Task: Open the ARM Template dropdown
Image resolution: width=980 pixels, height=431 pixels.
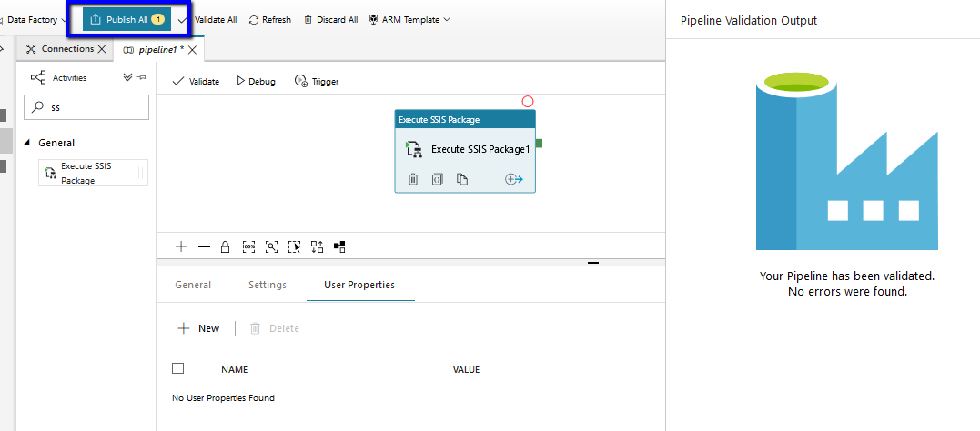Action: (x=409, y=19)
